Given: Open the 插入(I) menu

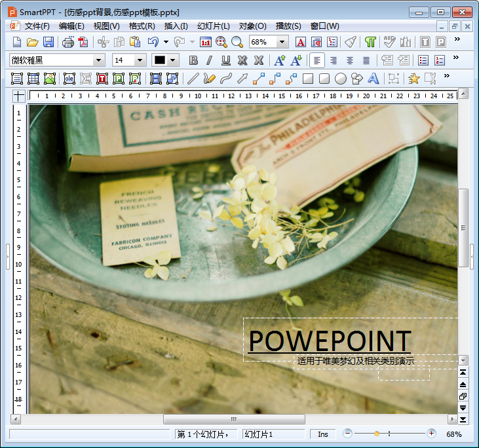Looking at the screenshot, I should pyautogui.click(x=176, y=26).
